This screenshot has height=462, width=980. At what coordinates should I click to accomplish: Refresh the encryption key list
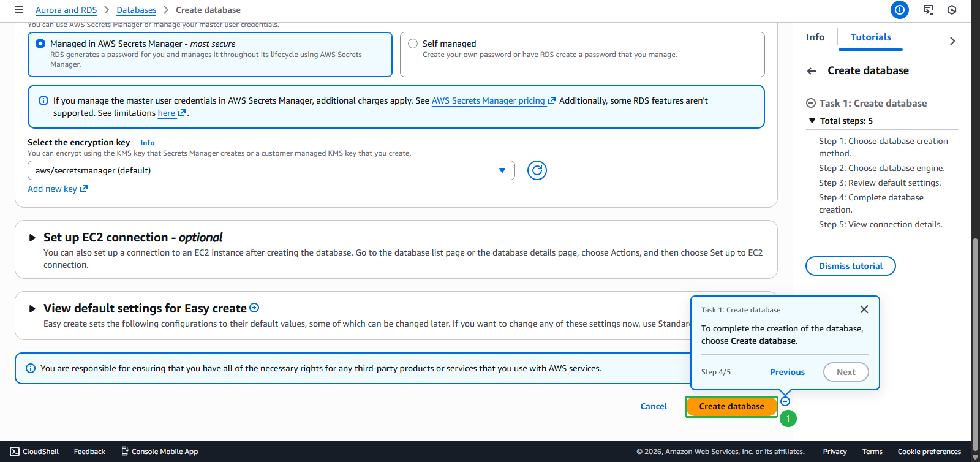(537, 170)
